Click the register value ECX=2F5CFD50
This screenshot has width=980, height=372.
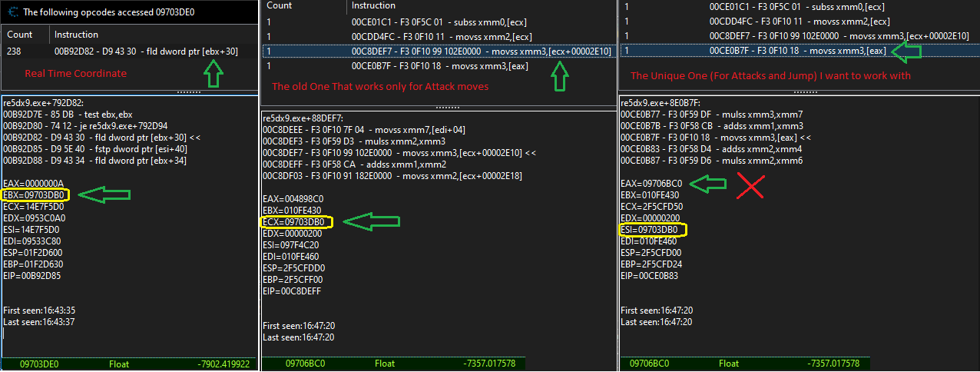tap(651, 206)
